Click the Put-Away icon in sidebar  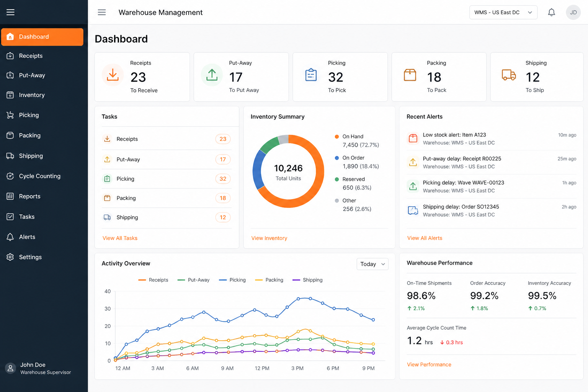tap(10, 75)
